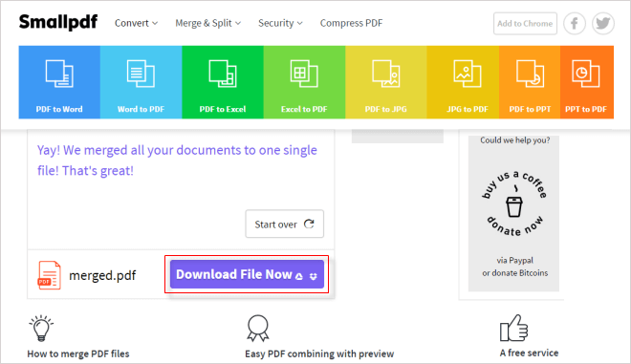
Task: Click A free service heading
Action: click(x=530, y=353)
